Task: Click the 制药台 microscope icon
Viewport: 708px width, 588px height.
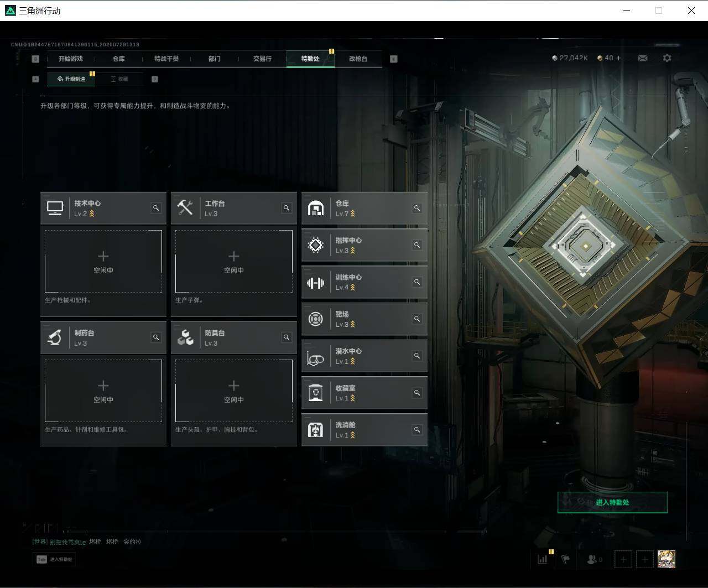Action: (x=55, y=337)
